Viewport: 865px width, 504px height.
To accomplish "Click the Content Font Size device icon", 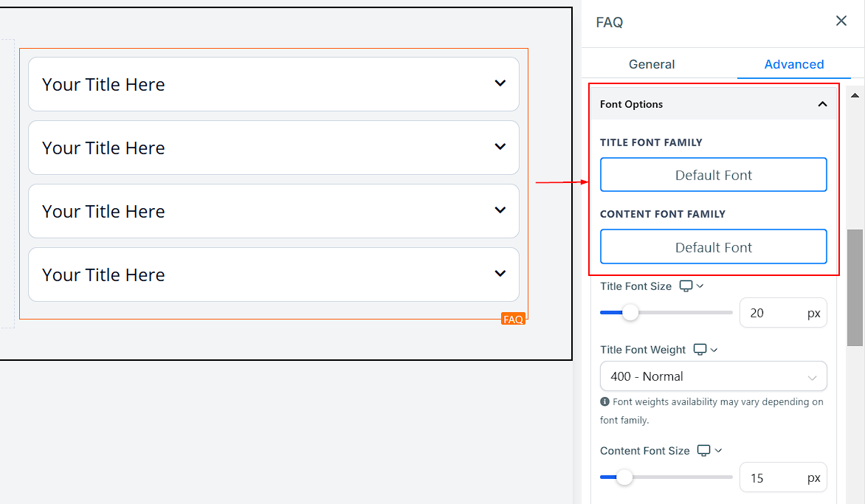I will pyautogui.click(x=704, y=451).
